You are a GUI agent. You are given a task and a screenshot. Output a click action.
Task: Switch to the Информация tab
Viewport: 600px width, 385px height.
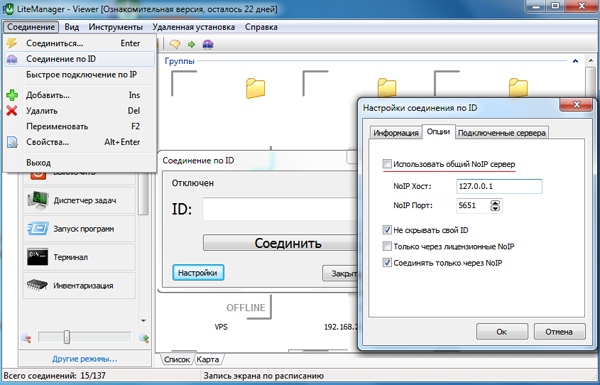pyautogui.click(x=396, y=133)
